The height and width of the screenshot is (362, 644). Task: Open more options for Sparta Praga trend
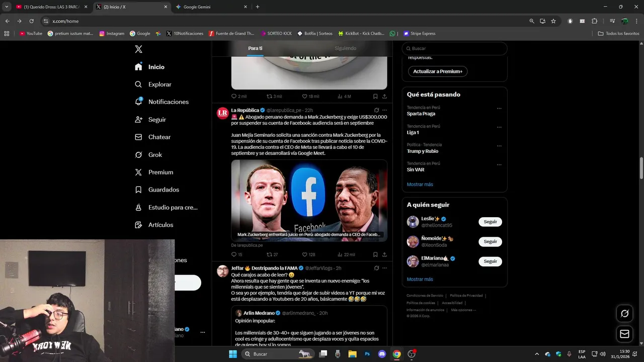(x=499, y=108)
